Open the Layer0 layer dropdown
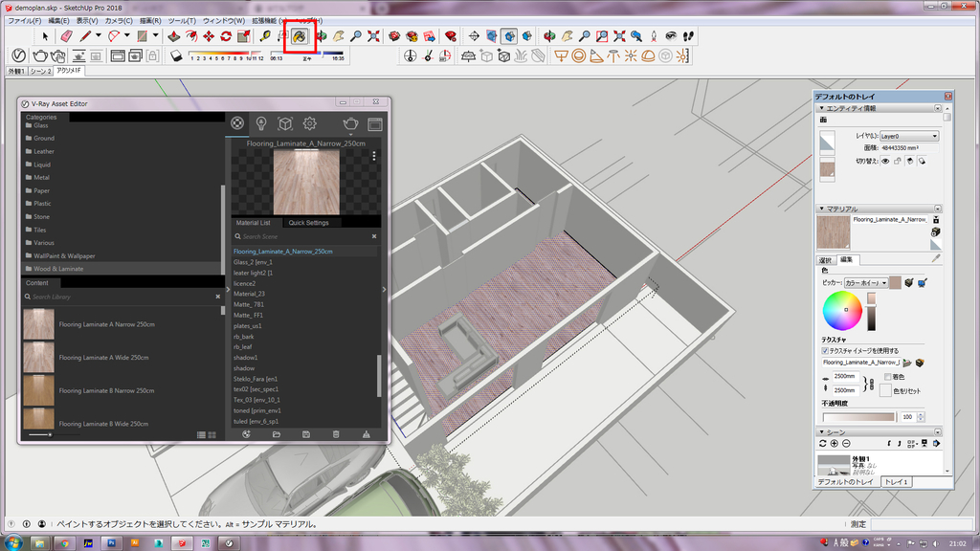The height and width of the screenshot is (551, 980). 908,136
